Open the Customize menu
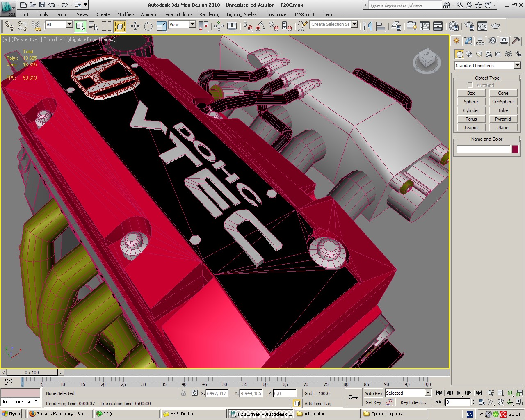Screen dimensions: 525x420 [x=276, y=14]
